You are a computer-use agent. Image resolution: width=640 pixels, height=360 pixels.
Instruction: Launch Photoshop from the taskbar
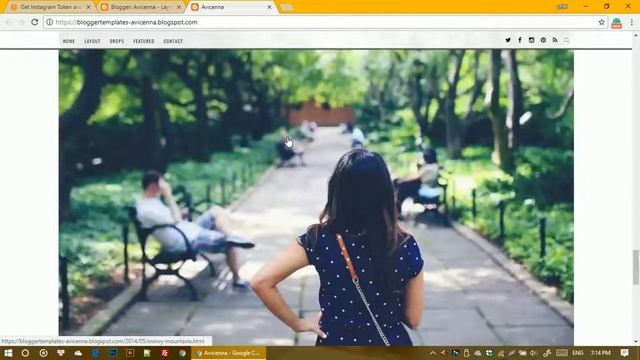point(113,353)
